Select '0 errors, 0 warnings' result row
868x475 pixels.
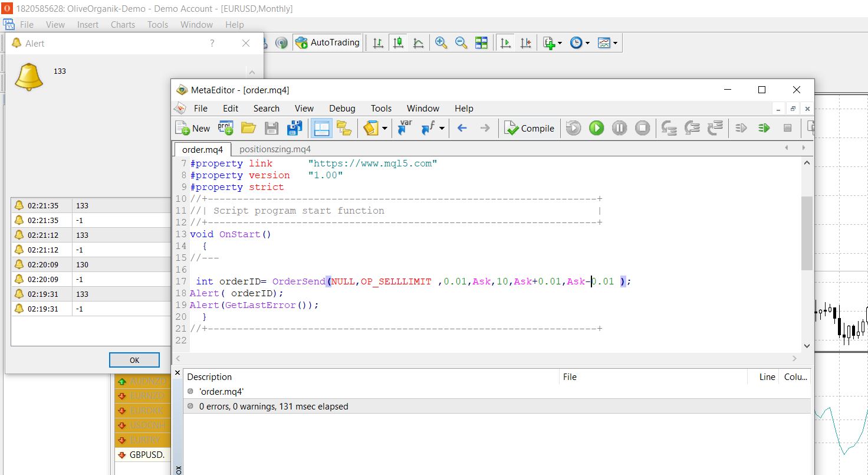pos(497,406)
